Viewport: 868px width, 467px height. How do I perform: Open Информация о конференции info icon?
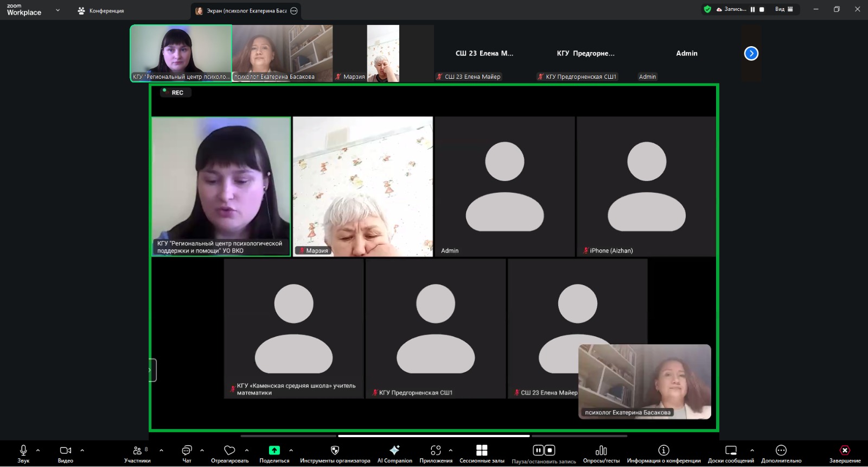click(663, 451)
